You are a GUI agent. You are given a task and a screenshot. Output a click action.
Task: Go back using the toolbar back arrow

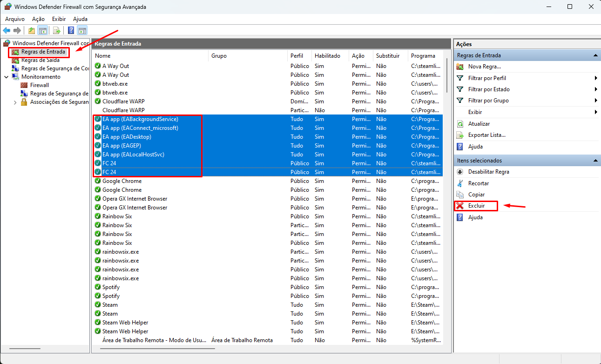[x=7, y=31]
